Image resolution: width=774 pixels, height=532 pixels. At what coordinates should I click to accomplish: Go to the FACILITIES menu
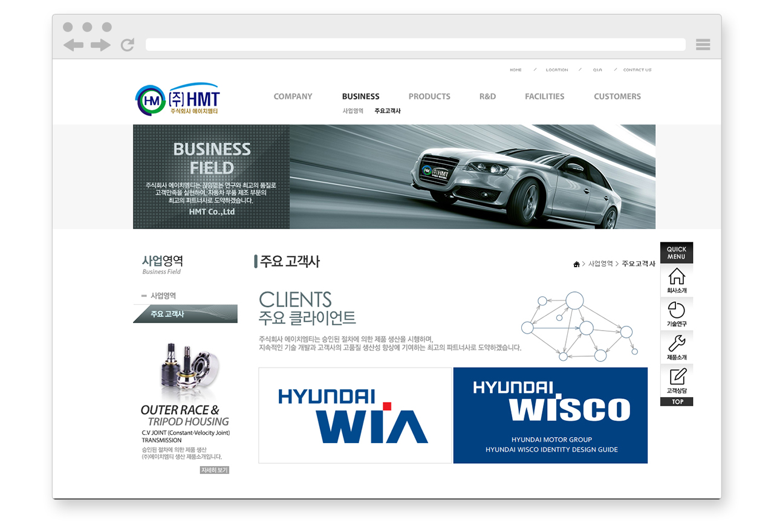544,97
